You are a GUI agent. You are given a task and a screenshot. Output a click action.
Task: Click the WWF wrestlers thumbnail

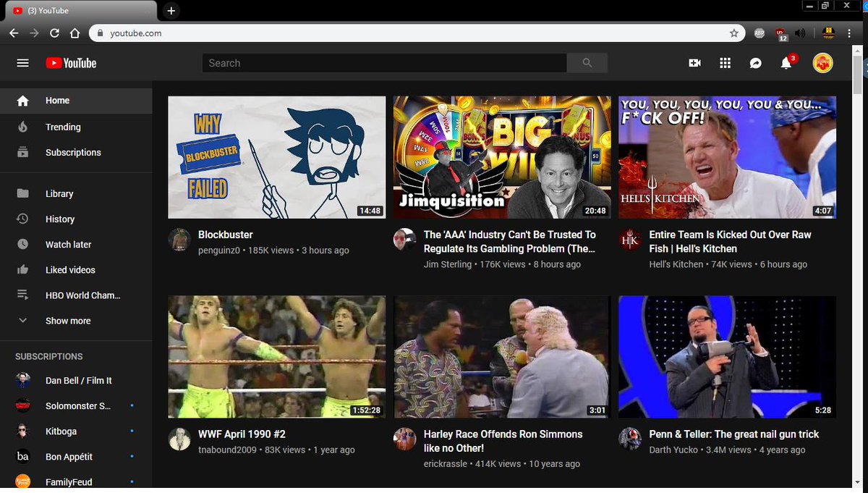click(x=277, y=357)
